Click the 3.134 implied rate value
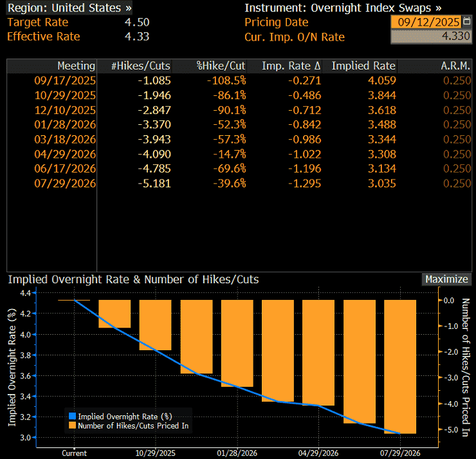This screenshot has width=476, height=459. coord(382,169)
